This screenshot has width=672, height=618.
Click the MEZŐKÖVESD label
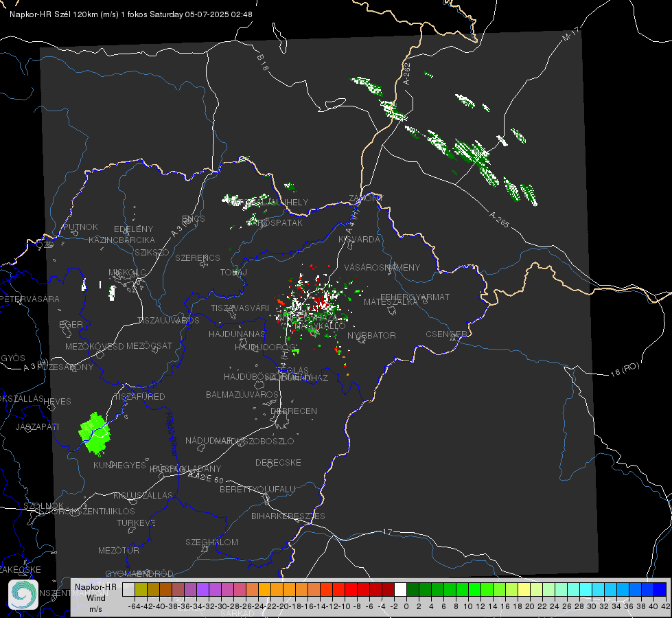94,346
